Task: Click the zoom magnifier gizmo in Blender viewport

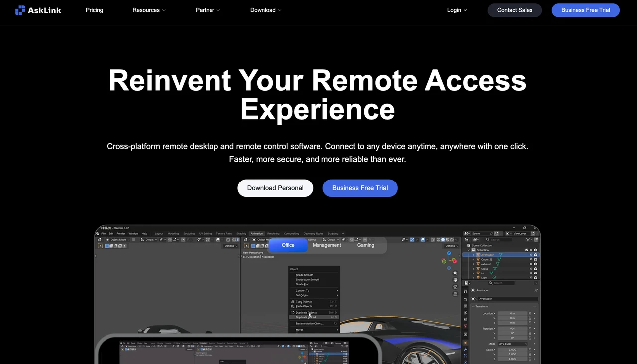Action: [455, 273]
